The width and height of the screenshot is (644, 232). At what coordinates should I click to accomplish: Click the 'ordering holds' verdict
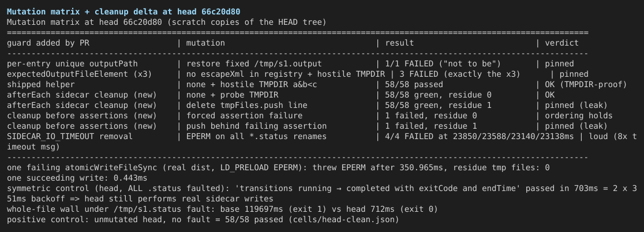(x=579, y=116)
